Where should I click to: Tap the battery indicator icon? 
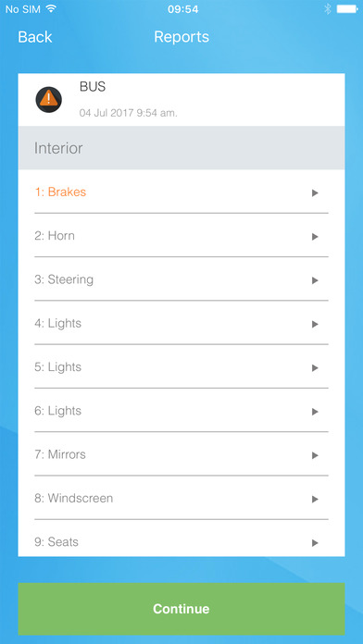pyautogui.click(x=347, y=9)
